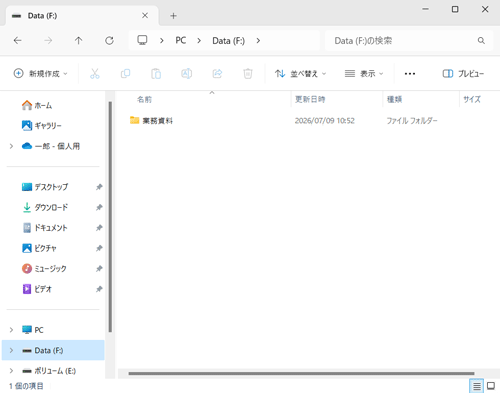
Task: Click the Cut scissors icon
Action: [x=95, y=73]
